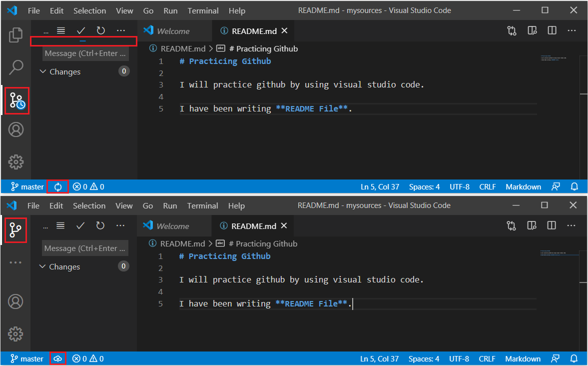Open Run menu in bottom window

[170, 205]
